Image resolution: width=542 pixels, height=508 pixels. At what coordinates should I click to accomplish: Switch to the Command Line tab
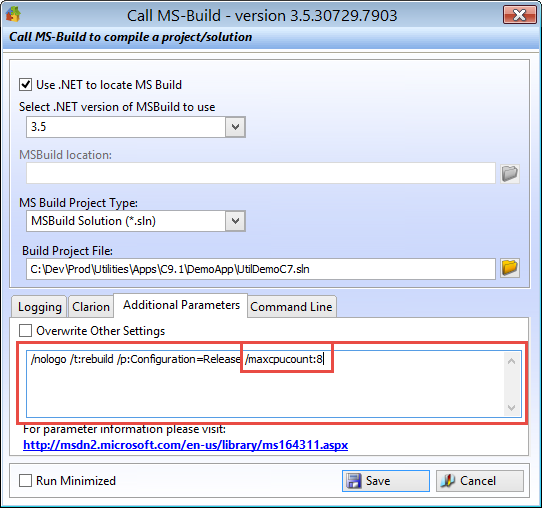[x=291, y=307]
